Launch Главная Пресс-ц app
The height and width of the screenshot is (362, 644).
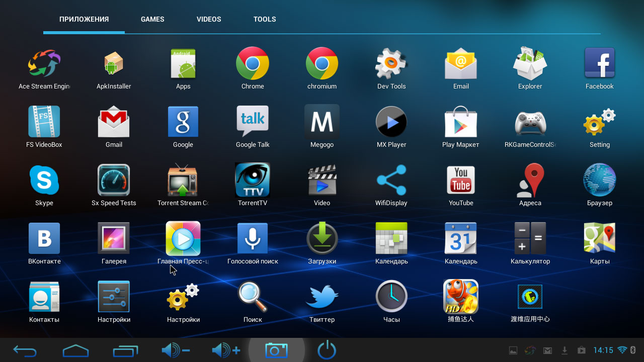[x=183, y=238]
